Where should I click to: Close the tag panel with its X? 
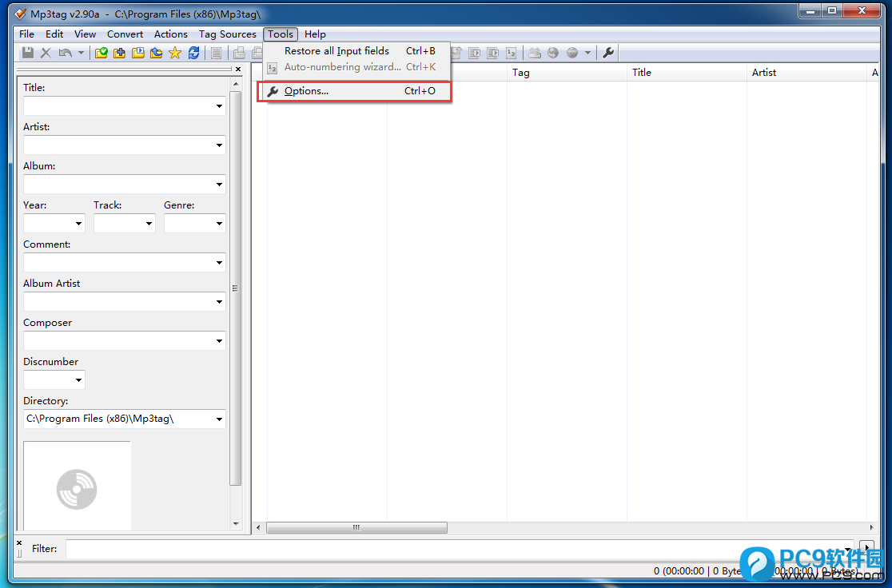pos(238,69)
